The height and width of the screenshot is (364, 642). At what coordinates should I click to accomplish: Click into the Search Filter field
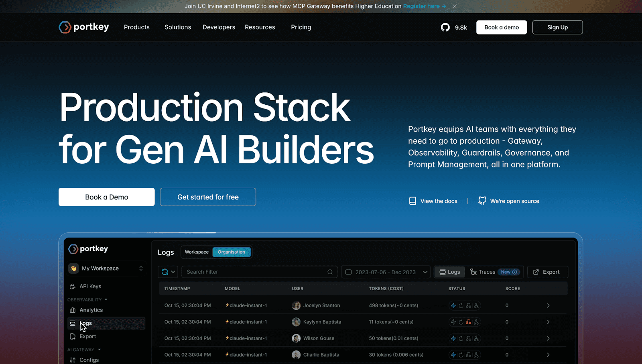click(259, 272)
